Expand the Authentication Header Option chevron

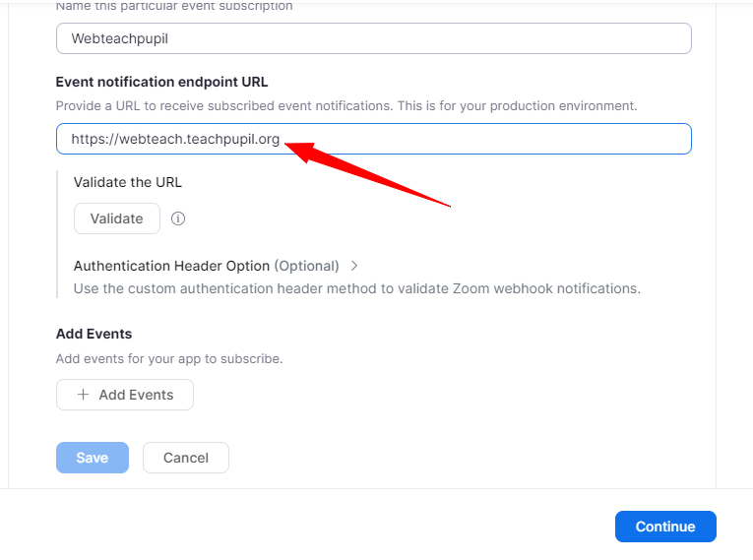[x=354, y=266]
